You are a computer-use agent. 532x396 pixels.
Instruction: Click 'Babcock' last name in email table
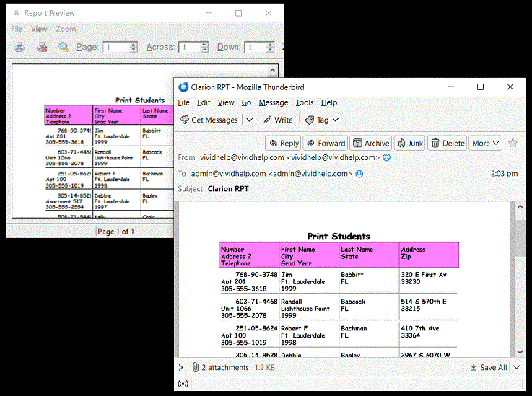pyautogui.click(x=353, y=302)
